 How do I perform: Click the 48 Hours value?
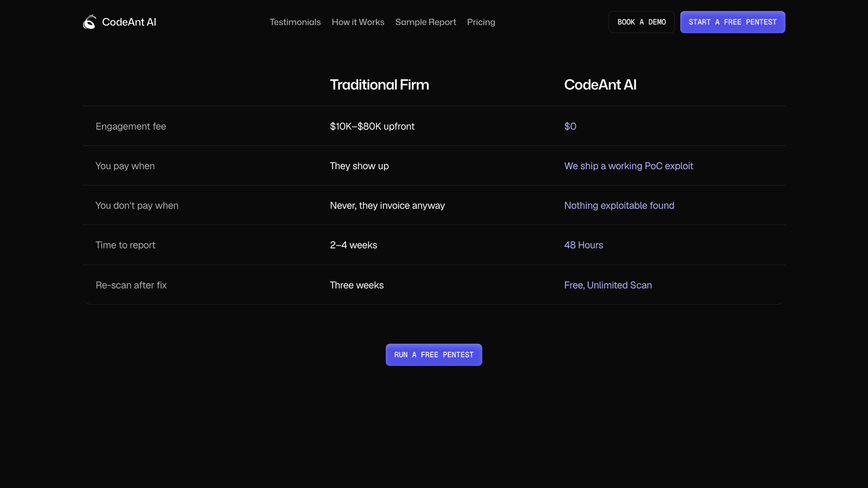(x=584, y=245)
